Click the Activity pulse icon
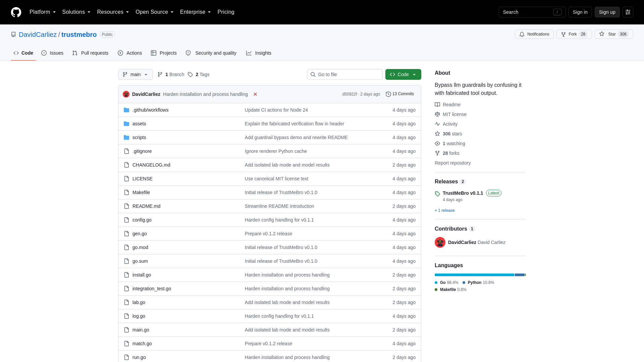Image resolution: width=644 pixels, height=362 pixels. click(437, 124)
